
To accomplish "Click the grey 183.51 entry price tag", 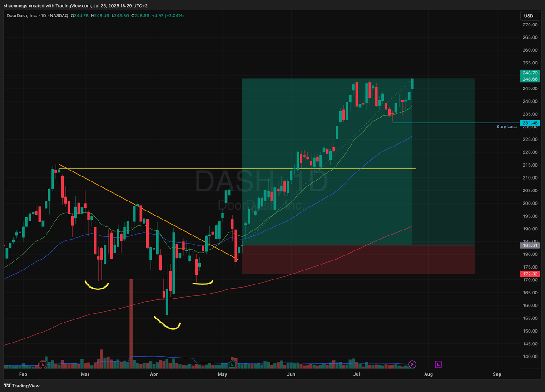I will tap(529, 245).
